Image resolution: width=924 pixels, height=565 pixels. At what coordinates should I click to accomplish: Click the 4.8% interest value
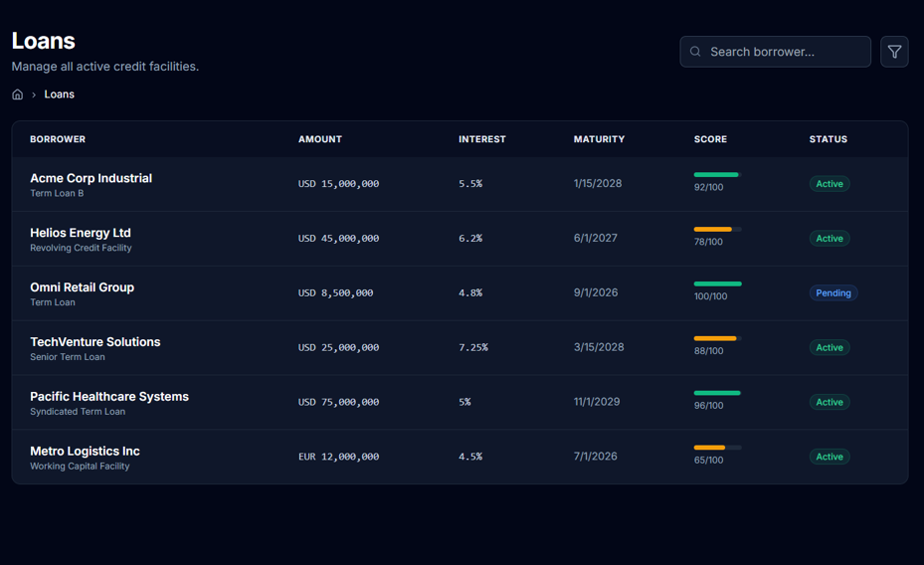470,292
